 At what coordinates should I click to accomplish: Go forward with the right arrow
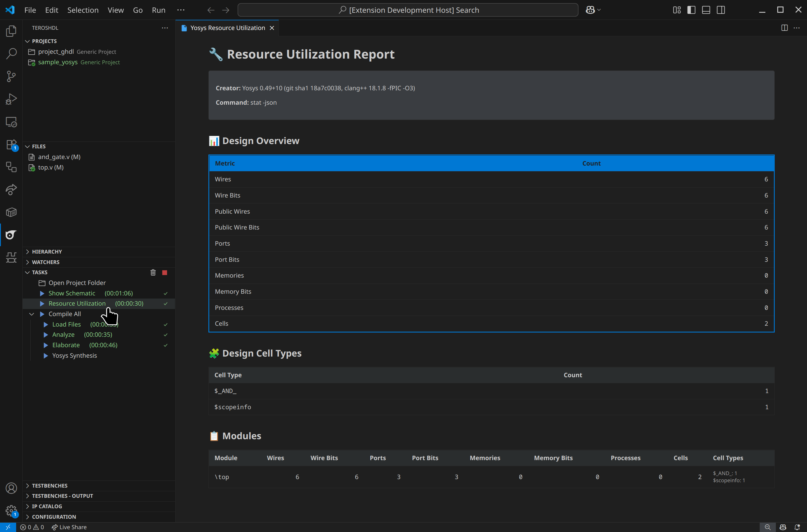(226, 10)
